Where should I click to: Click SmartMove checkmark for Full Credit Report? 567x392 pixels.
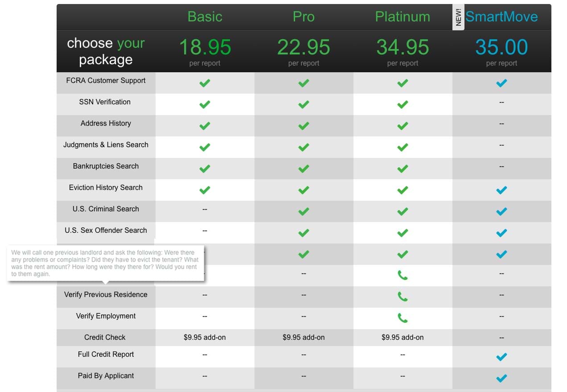coord(501,357)
